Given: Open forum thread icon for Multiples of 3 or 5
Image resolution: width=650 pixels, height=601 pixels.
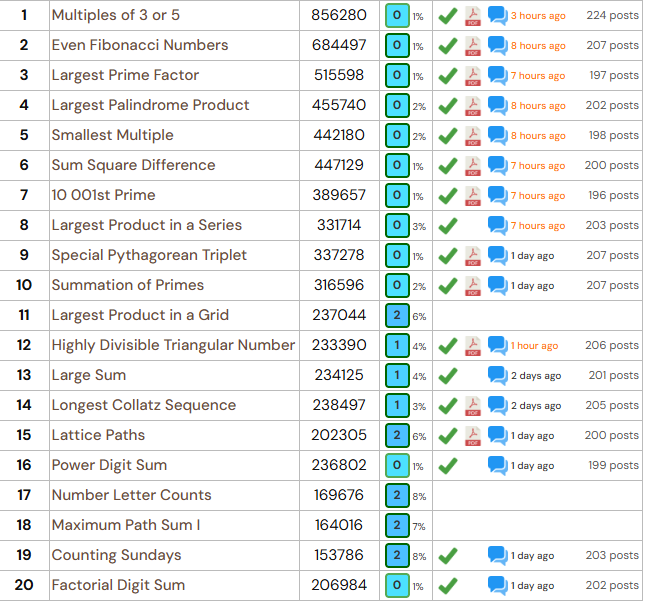Looking at the screenshot, I should click(x=497, y=16).
